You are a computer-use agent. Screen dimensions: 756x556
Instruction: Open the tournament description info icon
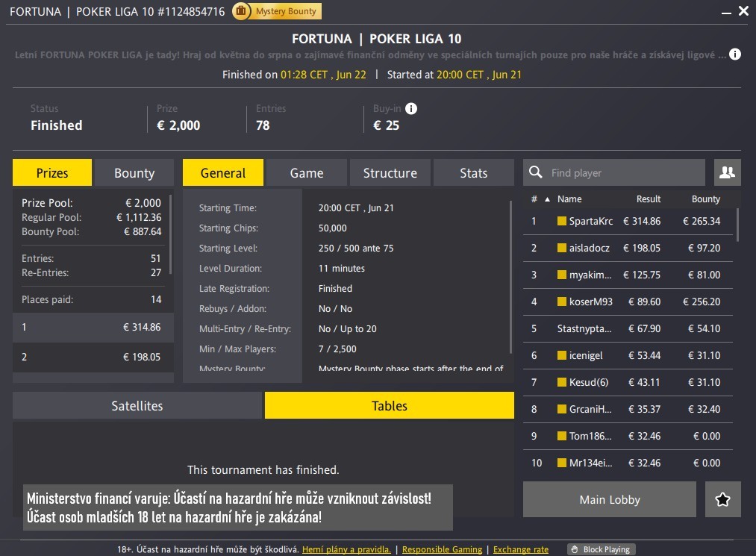(x=735, y=54)
